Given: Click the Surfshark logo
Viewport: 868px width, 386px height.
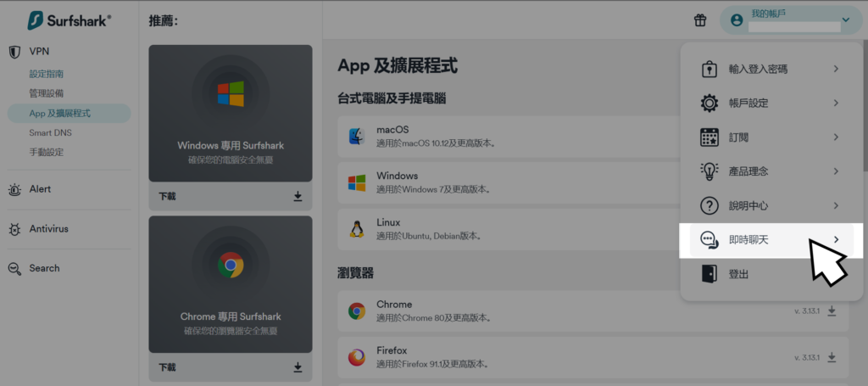Looking at the screenshot, I should (70, 20).
